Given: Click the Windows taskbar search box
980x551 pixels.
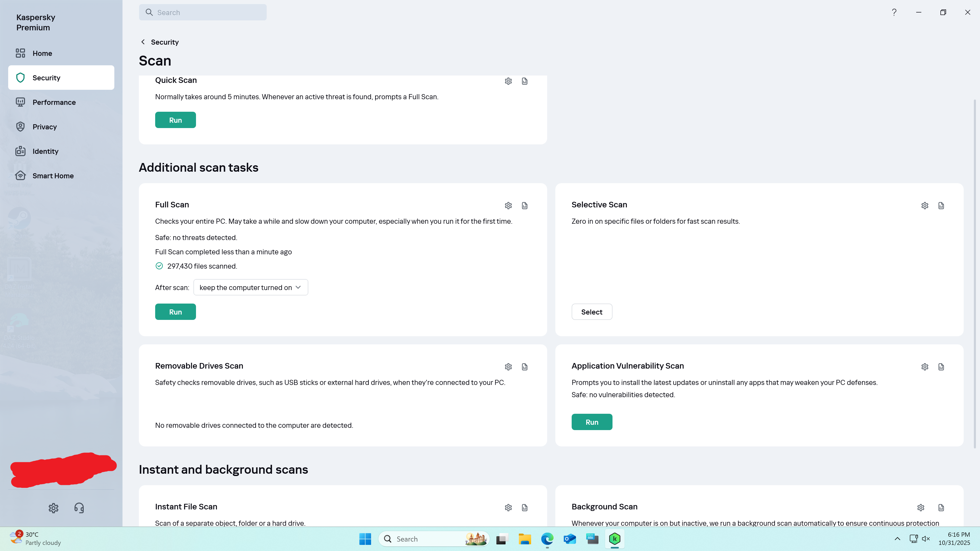Looking at the screenshot, I should click(434, 539).
